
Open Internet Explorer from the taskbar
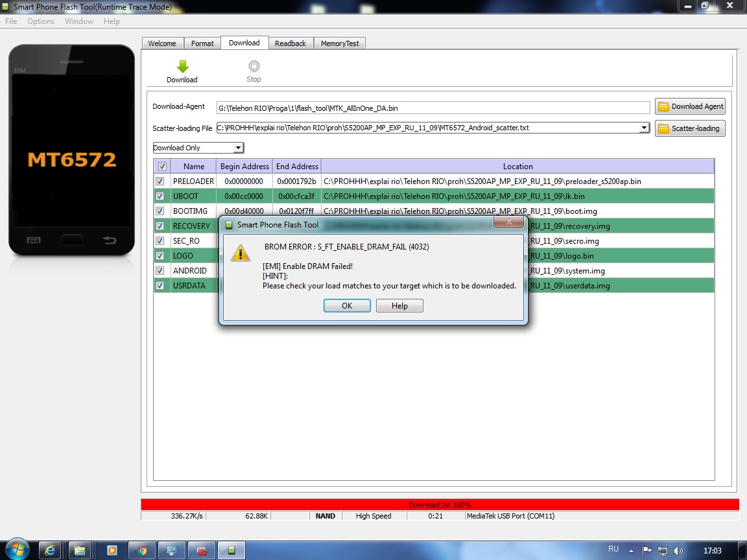[49, 550]
